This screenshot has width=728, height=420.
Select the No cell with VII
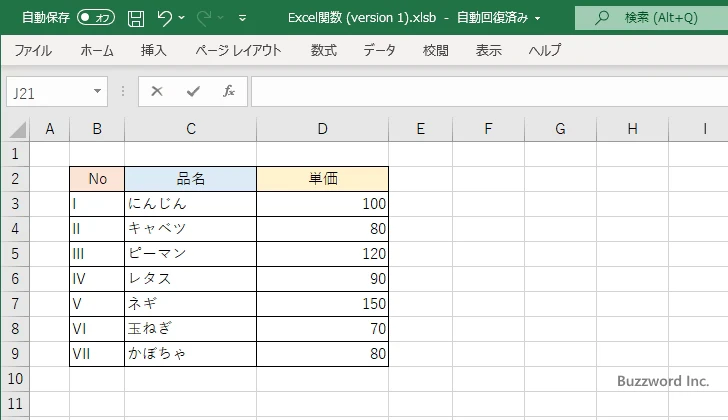97,354
